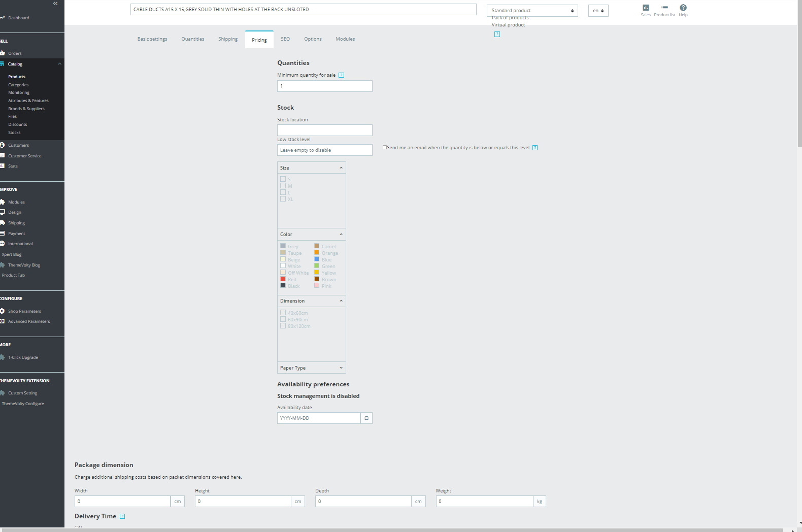802x532 pixels.
Task: Expand the Paper Type attribute section
Action: [x=312, y=368]
